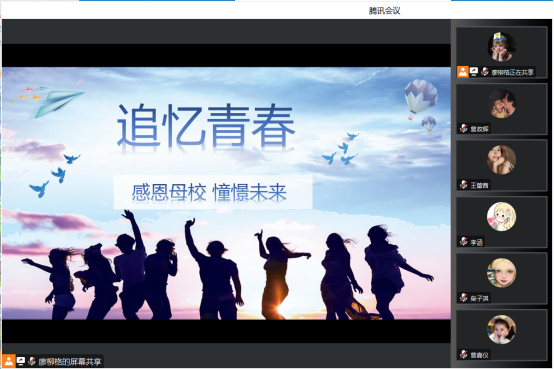Screen dimensions: 554x369
Task: Click orange host icon at bottom-left of shared screen
Action: pos(8,361)
